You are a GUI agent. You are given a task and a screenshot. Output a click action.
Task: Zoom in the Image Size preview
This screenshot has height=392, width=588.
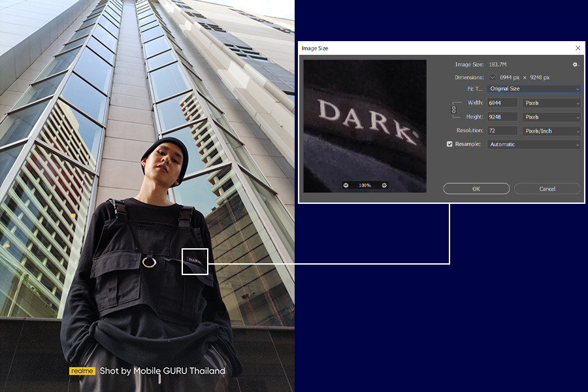[x=384, y=185]
